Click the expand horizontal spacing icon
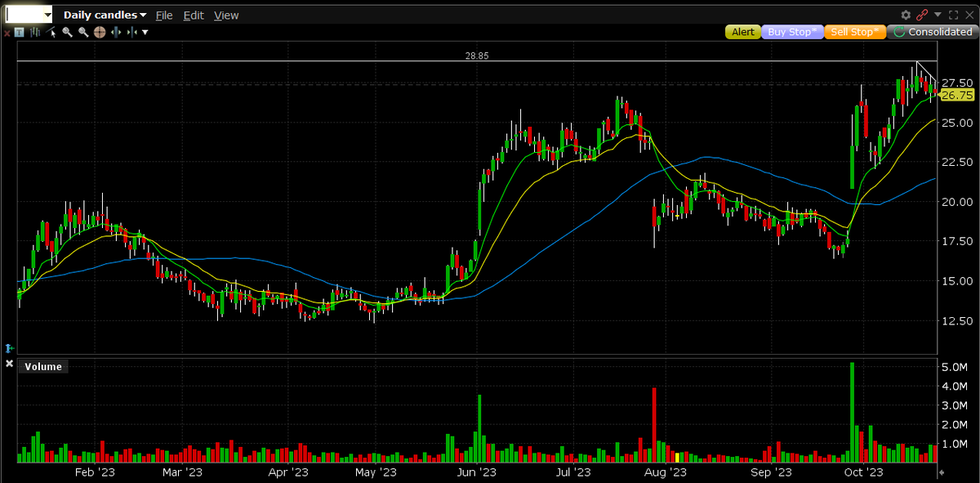 (116, 32)
